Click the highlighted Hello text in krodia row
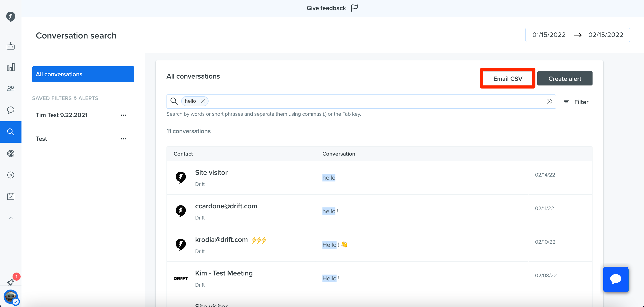Image resolution: width=644 pixels, height=307 pixels. (329, 245)
